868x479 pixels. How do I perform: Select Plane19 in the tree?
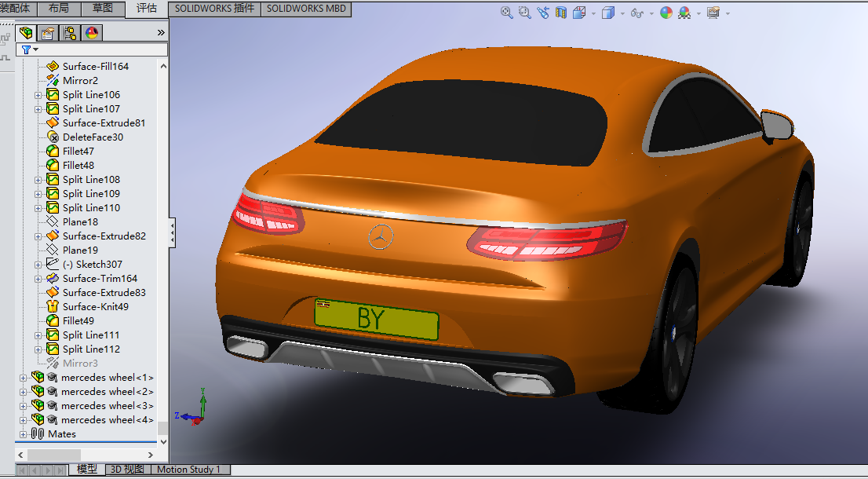tap(80, 250)
